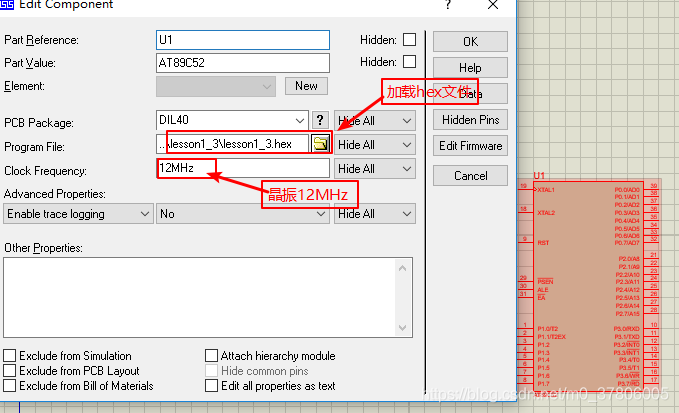Open Hide All dropdown for Program File

pos(375,145)
